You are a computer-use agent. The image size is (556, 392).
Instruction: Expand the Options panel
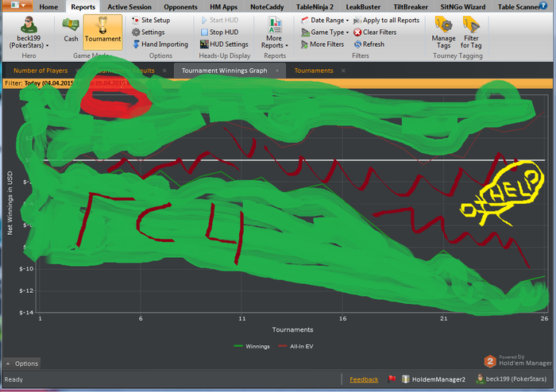(x=22, y=363)
